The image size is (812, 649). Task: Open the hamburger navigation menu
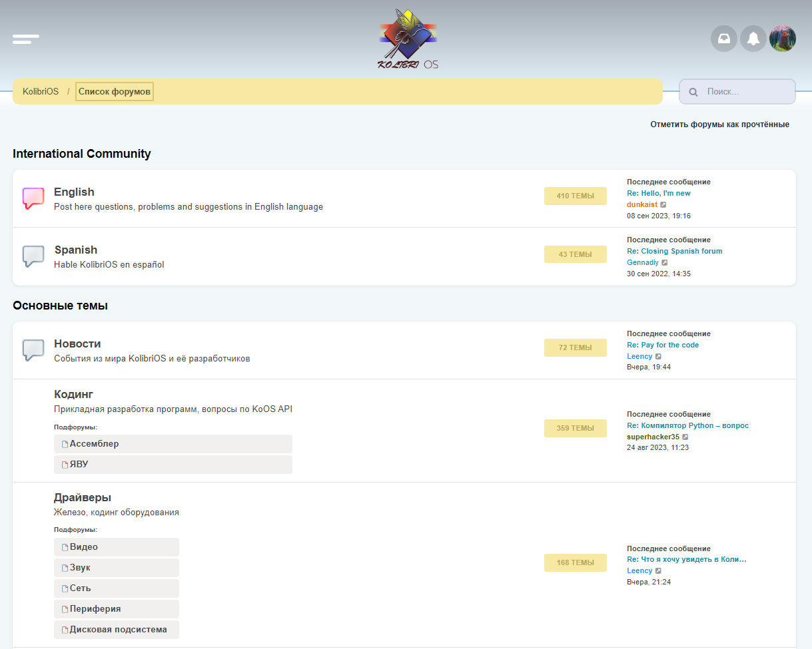click(25, 39)
